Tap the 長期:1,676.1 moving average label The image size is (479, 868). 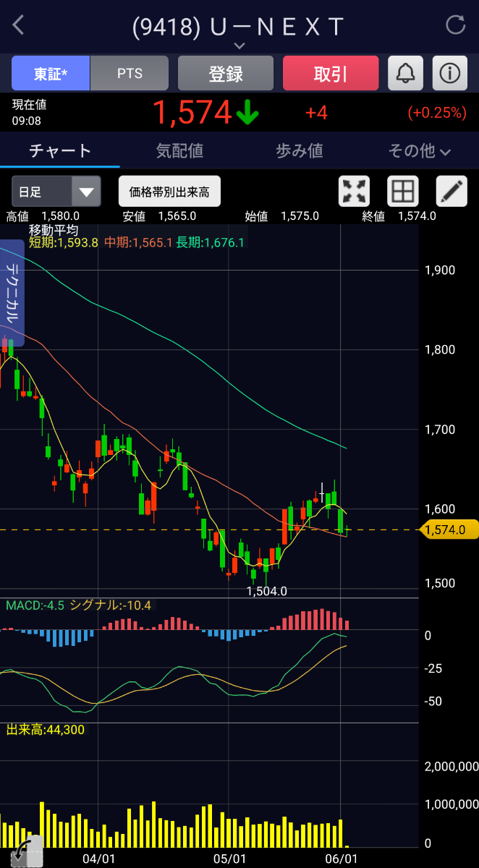click(x=211, y=243)
